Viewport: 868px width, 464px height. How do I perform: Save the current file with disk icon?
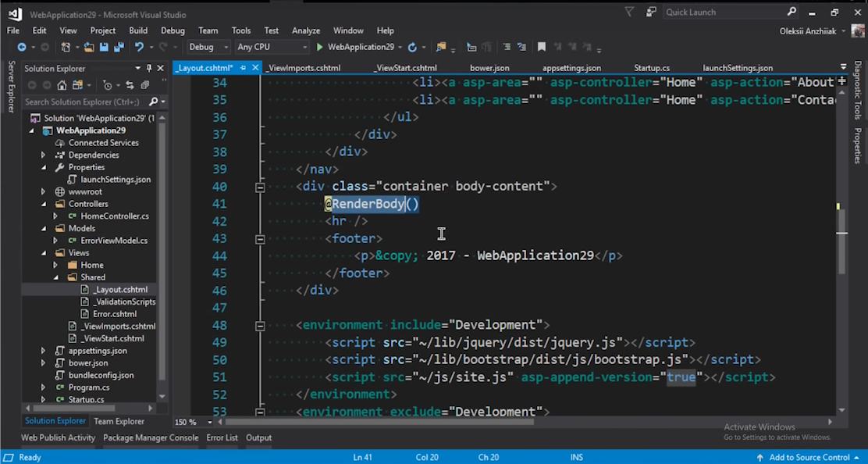(104, 48)
